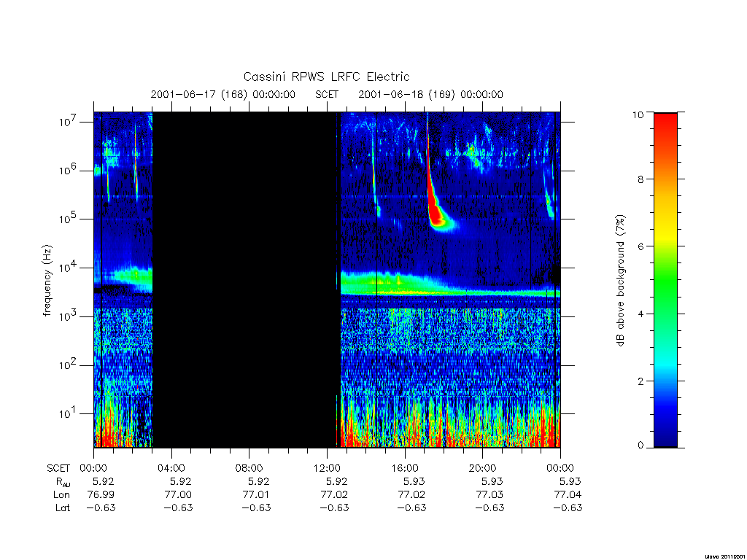Click the "dB above background (7%)" colorbar label

point(620,281)
